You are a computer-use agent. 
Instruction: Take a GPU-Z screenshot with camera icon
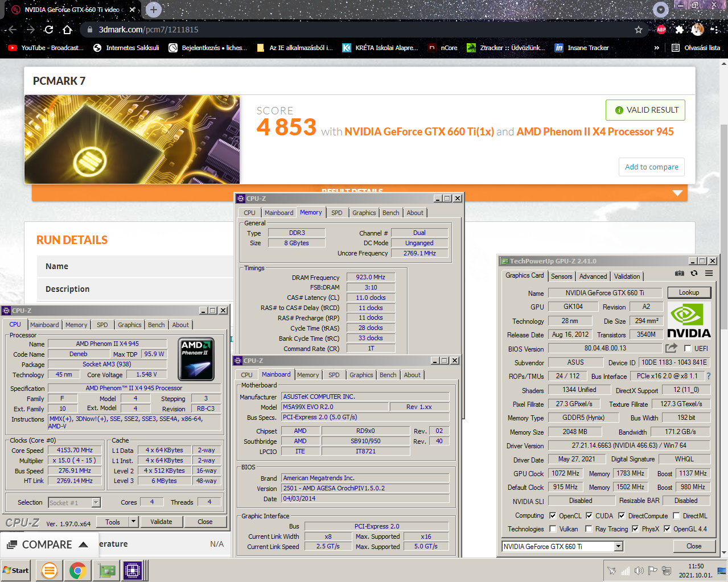coord(680,274)
